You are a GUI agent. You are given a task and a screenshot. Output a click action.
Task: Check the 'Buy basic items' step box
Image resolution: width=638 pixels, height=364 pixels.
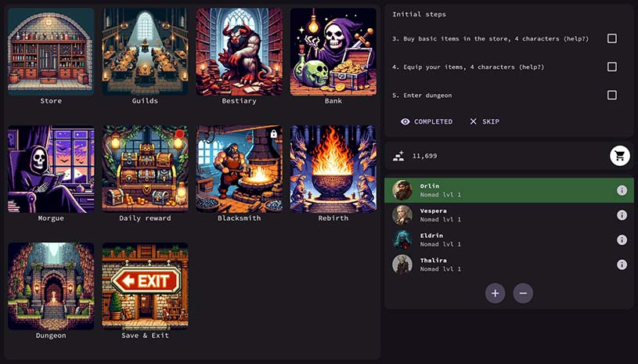[x=611, y=38]
